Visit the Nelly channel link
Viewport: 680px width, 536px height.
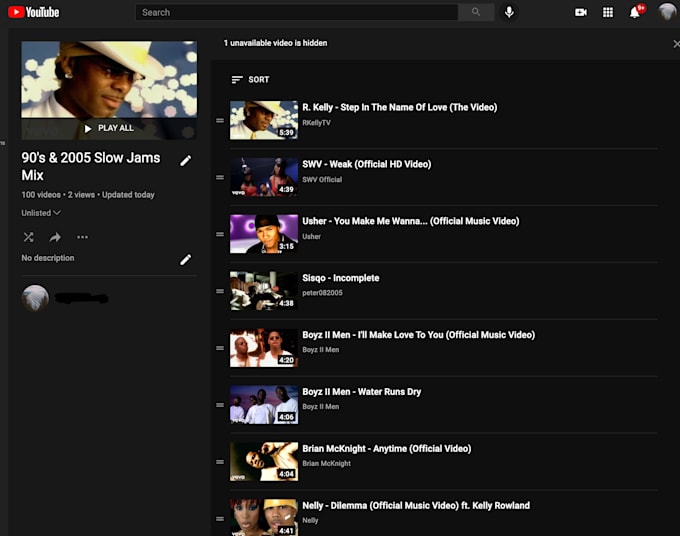click(x=310, y=520)
